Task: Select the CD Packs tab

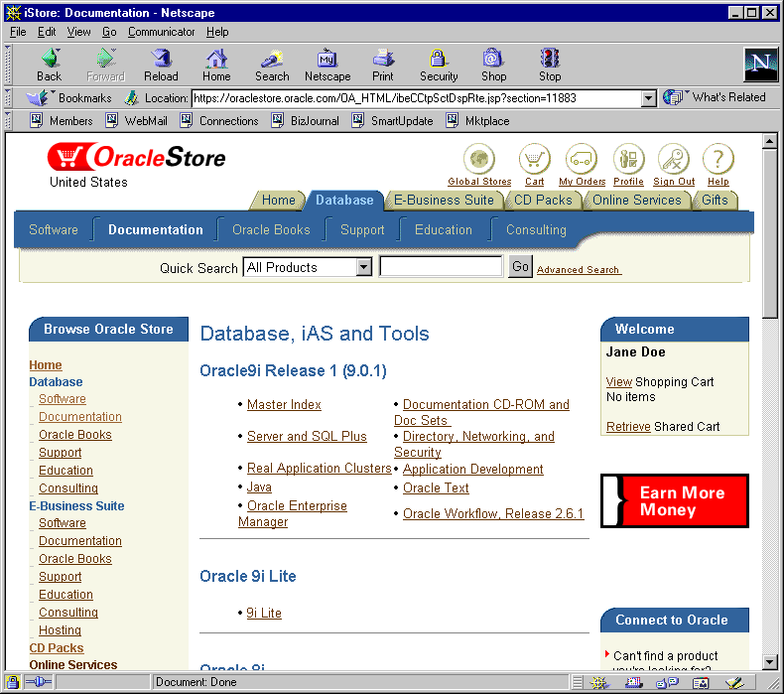Action: (543, 201)
